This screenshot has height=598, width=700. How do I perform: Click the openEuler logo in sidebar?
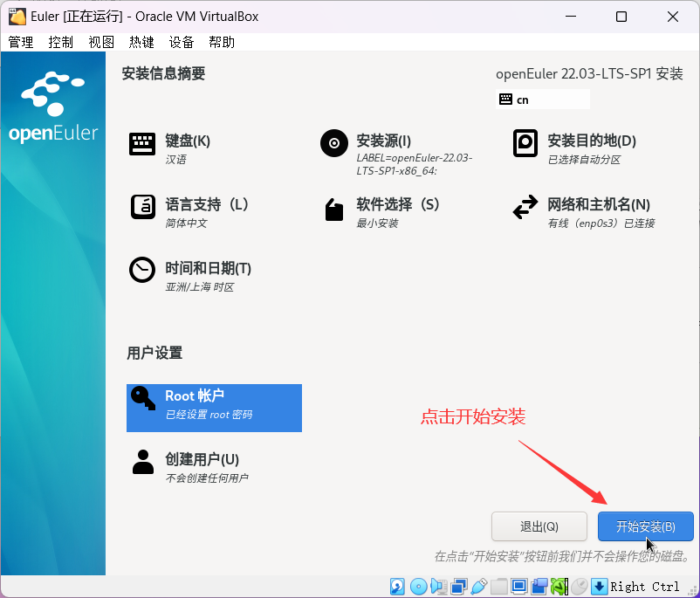pos(53,107)
